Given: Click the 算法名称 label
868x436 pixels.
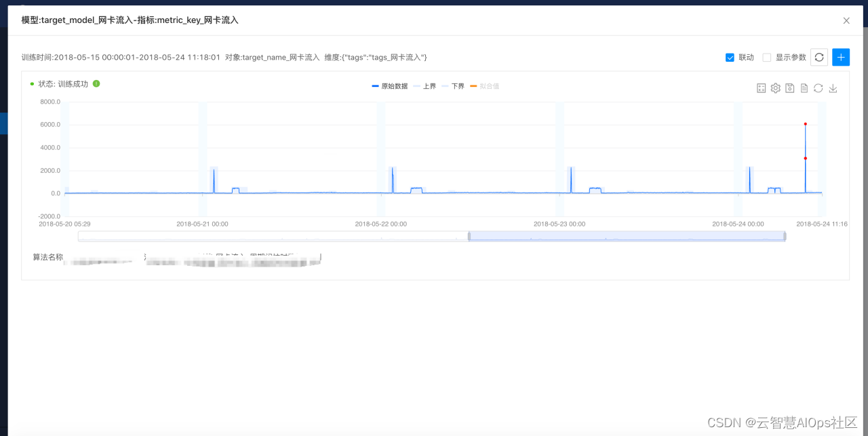Looking at the screenshot, I should (47, 258).
